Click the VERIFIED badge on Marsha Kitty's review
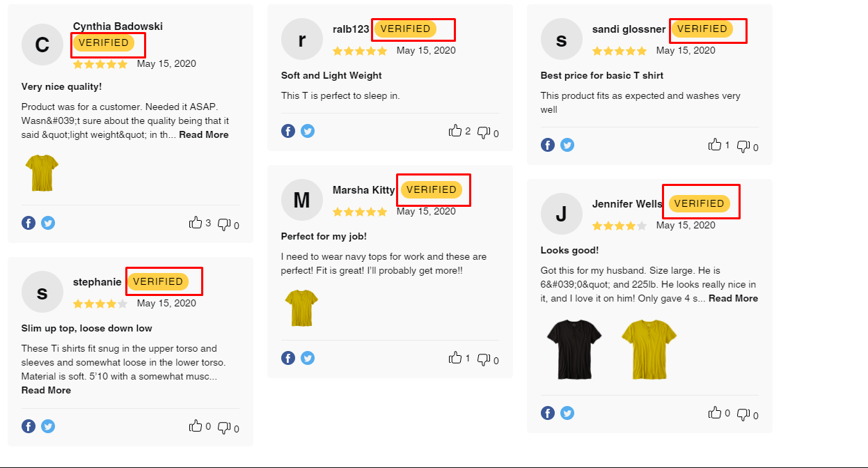 pos(433,189)
